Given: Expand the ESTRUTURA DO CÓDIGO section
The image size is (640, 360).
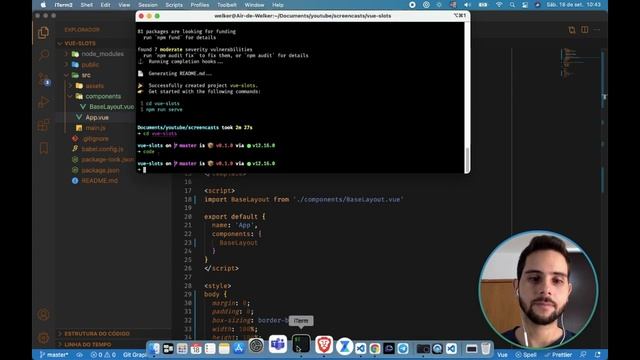Looking at the screenshot, I should pyautogui.click(x=97, y=333).
